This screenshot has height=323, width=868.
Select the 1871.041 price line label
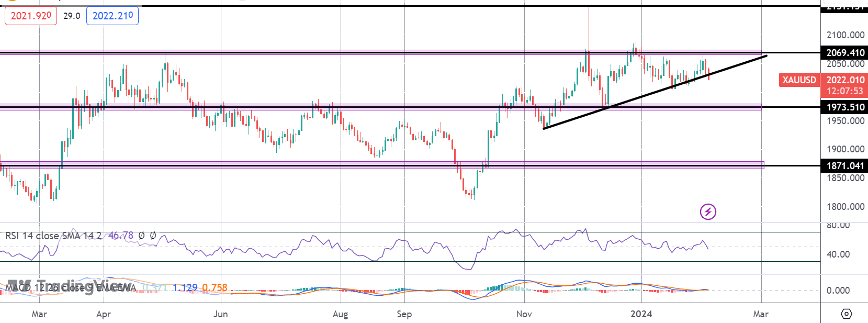click(845, 166)
